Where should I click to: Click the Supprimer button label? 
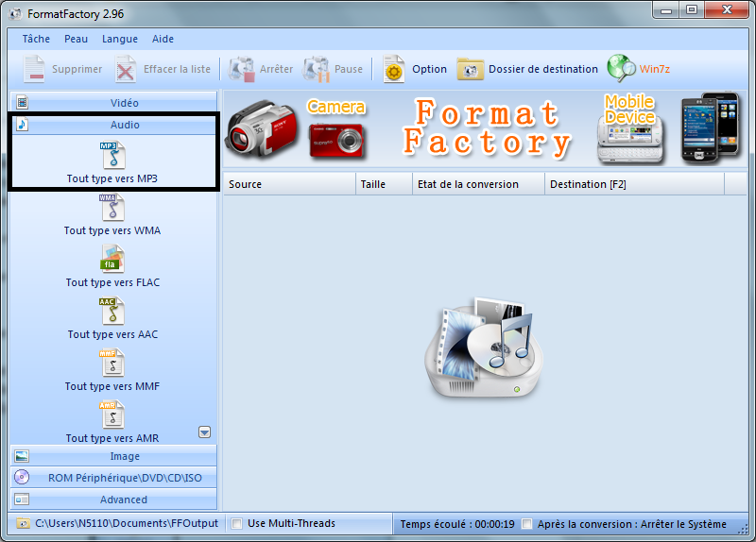77,69
